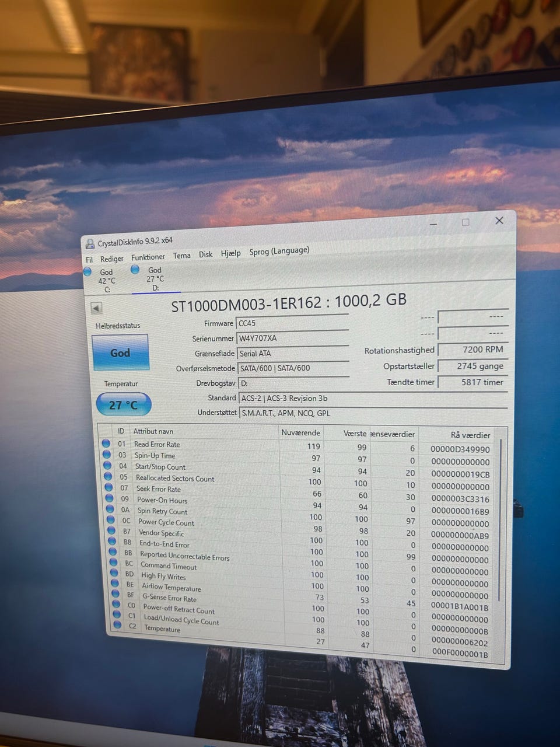The image size is (560, 747).
Task: Click the Attribut navn column header
Action: [x=153, y=431]
